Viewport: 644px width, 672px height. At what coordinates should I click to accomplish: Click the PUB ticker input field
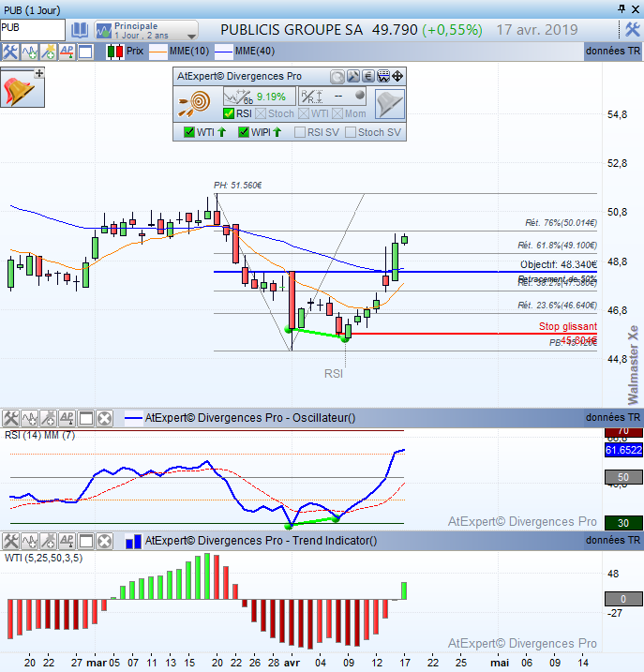tap(33, 29)
